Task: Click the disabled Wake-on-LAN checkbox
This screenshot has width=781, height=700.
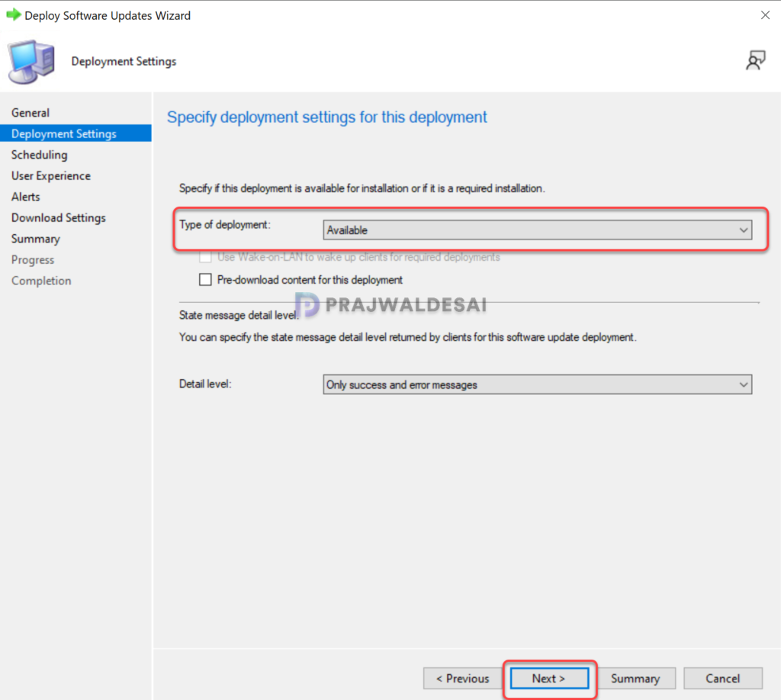Action: [205, 257]
